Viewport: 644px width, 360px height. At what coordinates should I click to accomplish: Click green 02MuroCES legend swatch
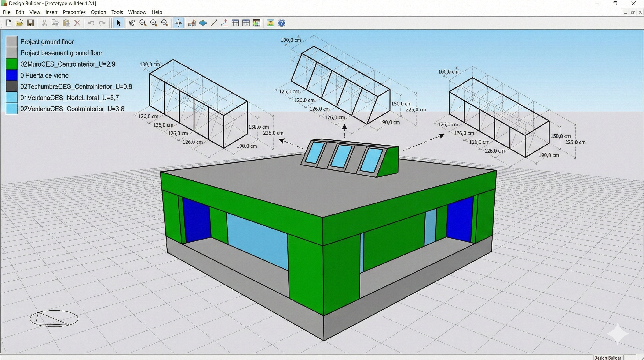click(11, 64)
